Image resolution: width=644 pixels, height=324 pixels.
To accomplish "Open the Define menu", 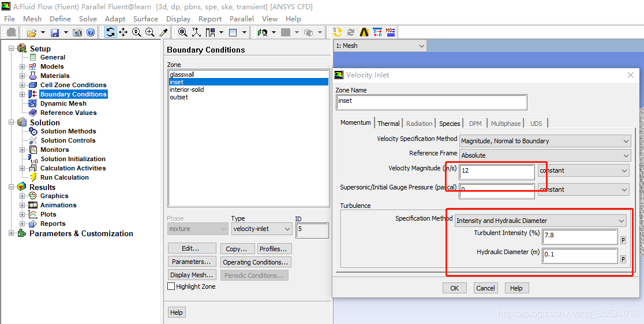I will point(61,19).
